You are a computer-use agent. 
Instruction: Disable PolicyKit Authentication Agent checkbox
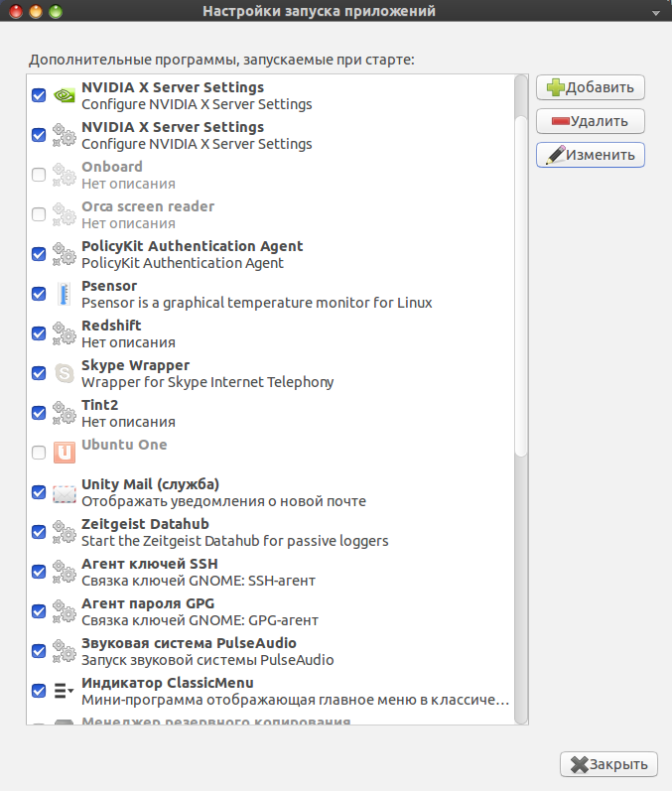pos(39,254)
